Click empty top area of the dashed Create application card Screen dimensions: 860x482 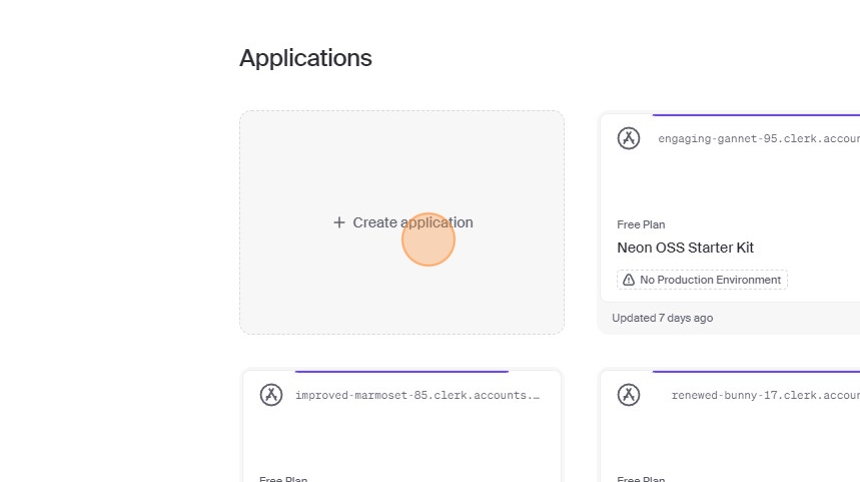pos(401,150)
